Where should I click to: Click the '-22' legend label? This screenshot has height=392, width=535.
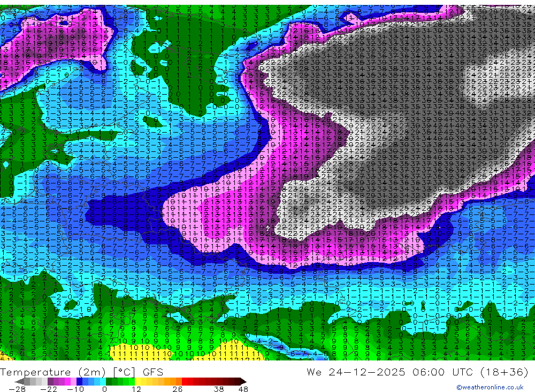pos(49,389)
